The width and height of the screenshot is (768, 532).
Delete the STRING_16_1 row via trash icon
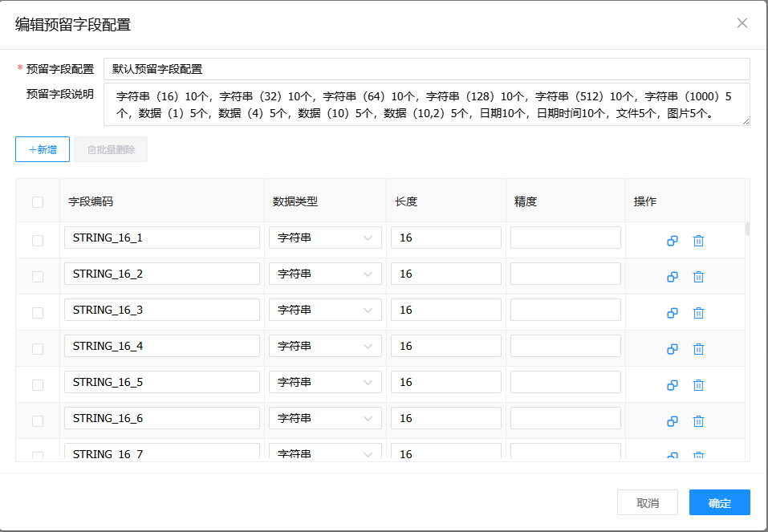698,241
